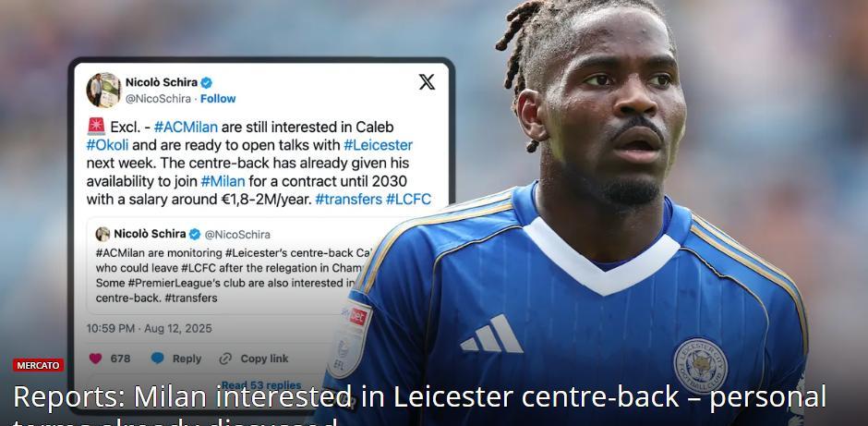This screenshot has width=868, height=426.
Task: Open the #Okoli hashtag
Action: click(x=107, y=145)
